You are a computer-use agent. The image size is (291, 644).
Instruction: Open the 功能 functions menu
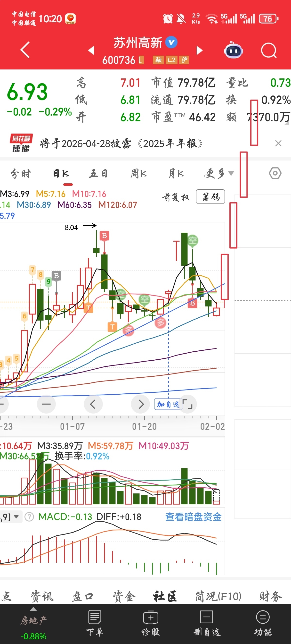tap(263, 623)
